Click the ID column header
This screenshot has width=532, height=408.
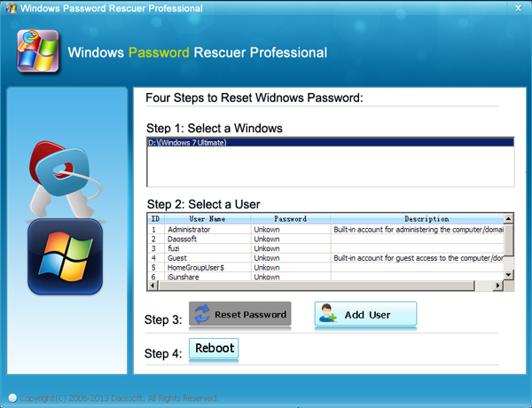(x=156, y=219)
